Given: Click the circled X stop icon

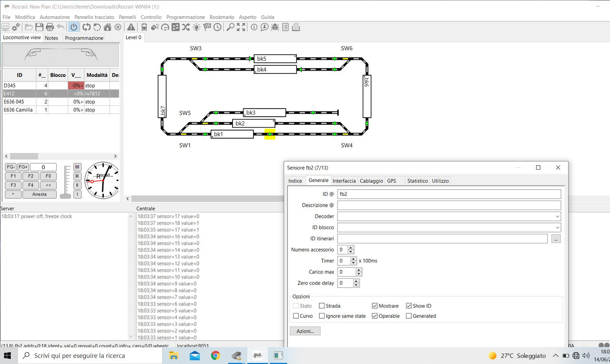Looking at the screenshot, I should click(x=118, y=27).
